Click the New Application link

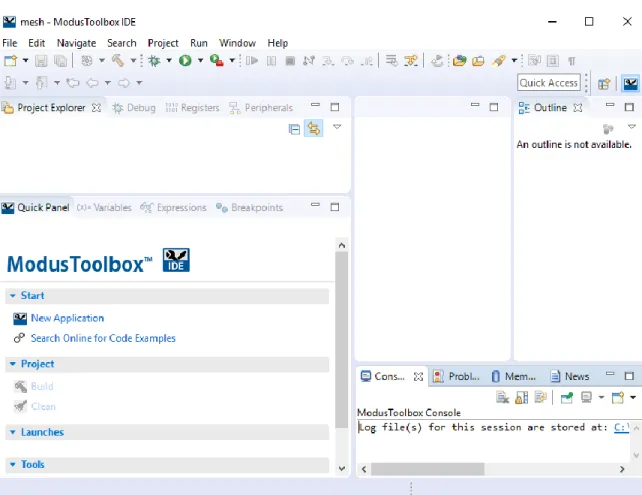click(x=67, y=318)
